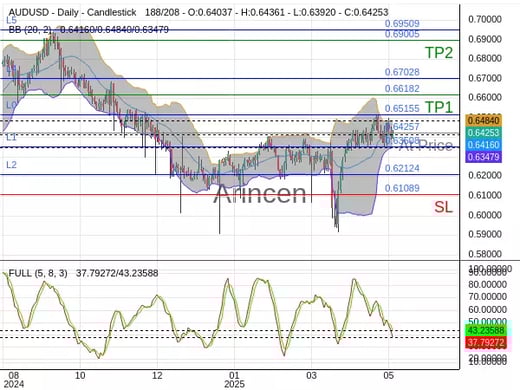Viewport: 520px width, 390px height.
Task: Click the 0.70000 price axis value
Action: coord(485,19)
